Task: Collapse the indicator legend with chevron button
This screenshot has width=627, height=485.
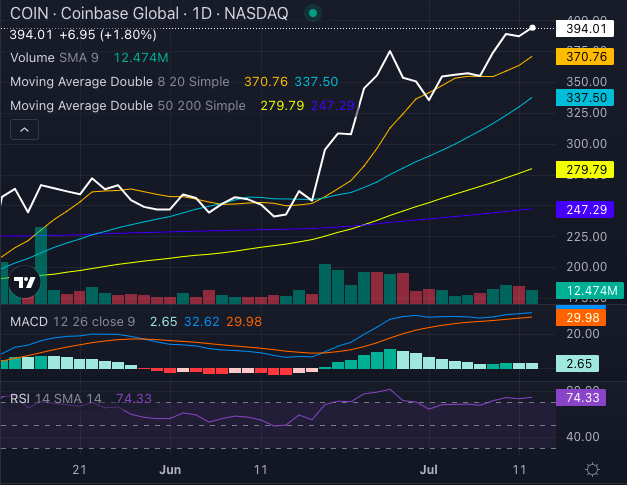Action: 24,130
